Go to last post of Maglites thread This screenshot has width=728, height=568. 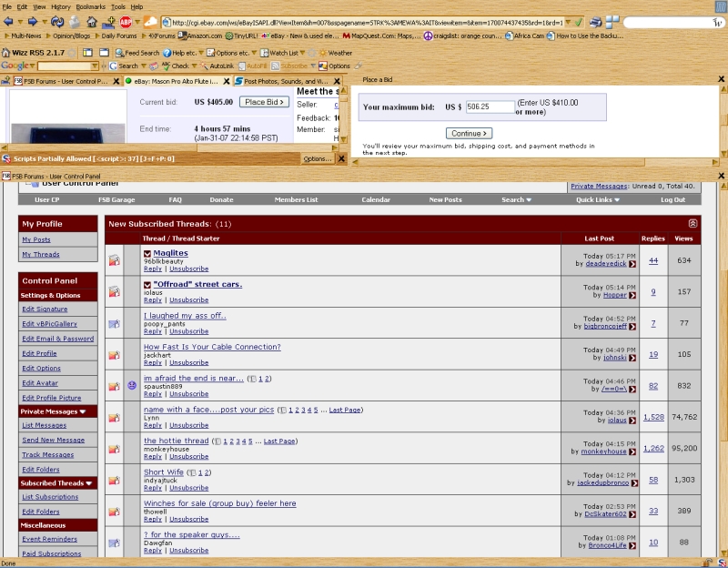pyautogui.click(x=632, y=264)
